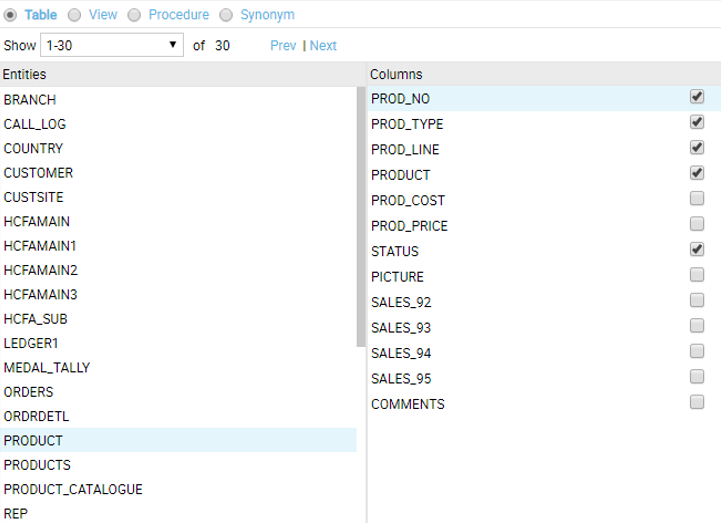The height and width of the screenshot is (523, 721).
Task: Check the PROD_COST column checkbox
Action: click(x=697, y=198)
